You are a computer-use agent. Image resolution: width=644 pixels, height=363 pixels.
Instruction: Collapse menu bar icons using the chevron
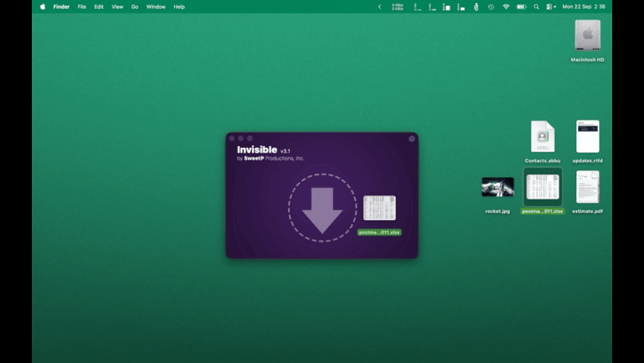pyautogui.click(x=380, y=7)
